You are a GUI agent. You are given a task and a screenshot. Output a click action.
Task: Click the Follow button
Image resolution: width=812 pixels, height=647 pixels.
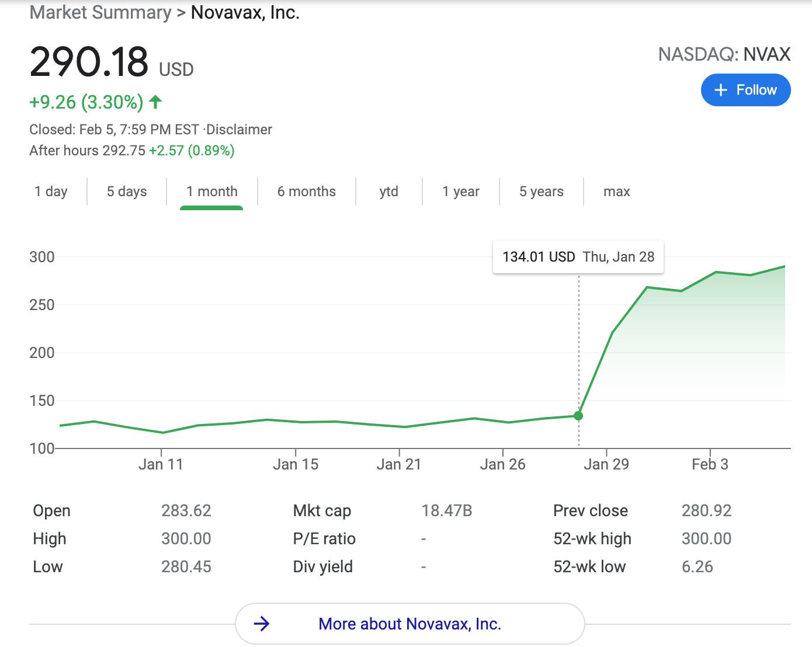click(x=745, y=90)
